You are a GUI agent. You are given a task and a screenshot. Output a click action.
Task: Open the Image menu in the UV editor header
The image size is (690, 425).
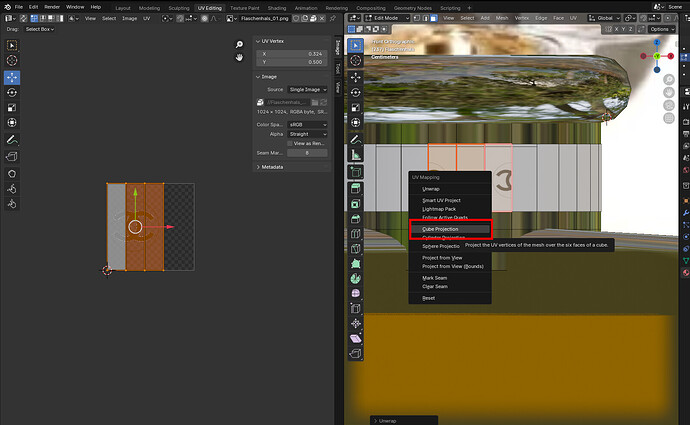point(129,18)
